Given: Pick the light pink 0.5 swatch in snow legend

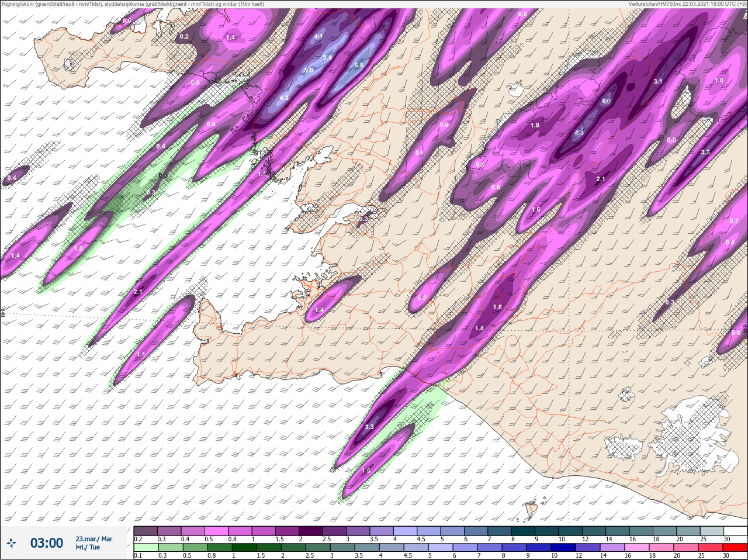Looking at the screenshot, I should coord(216,531).
